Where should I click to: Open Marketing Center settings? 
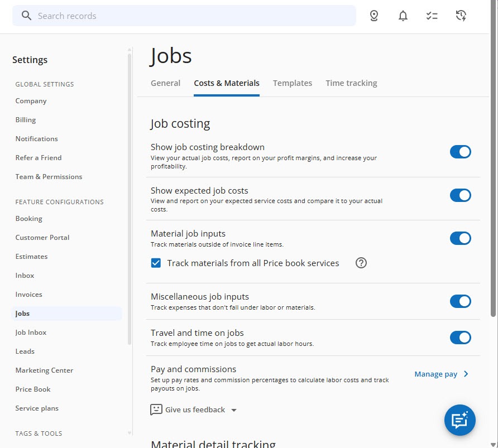(x=44, y=370)
